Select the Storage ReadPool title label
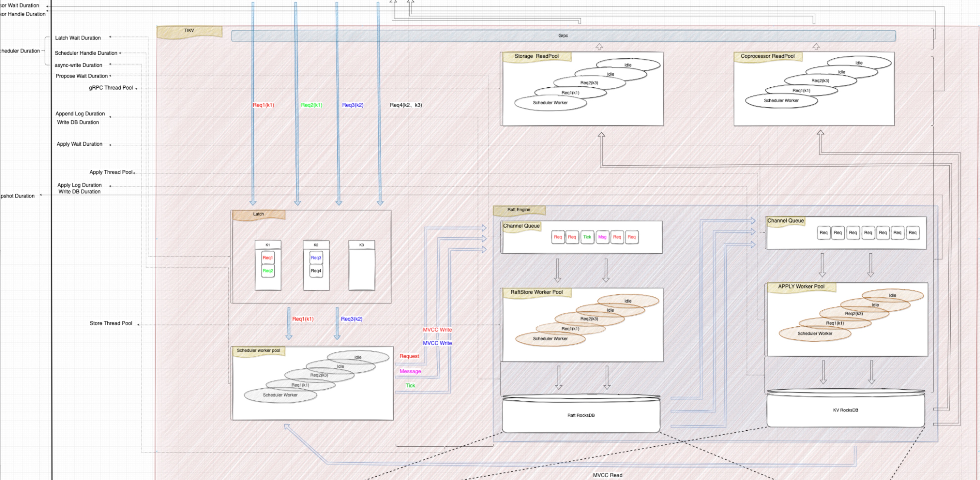The image size is (980, 480). (536, 56)
